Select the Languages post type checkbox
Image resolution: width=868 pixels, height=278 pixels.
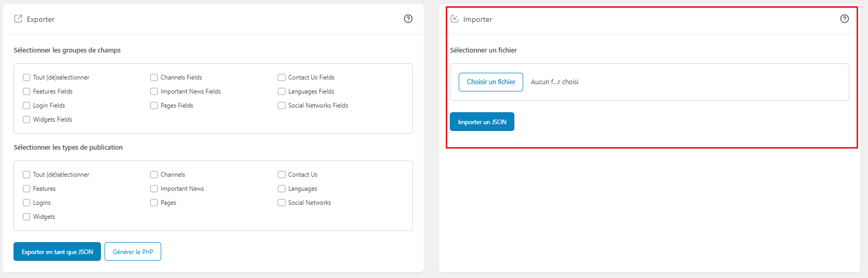(282, 189)
